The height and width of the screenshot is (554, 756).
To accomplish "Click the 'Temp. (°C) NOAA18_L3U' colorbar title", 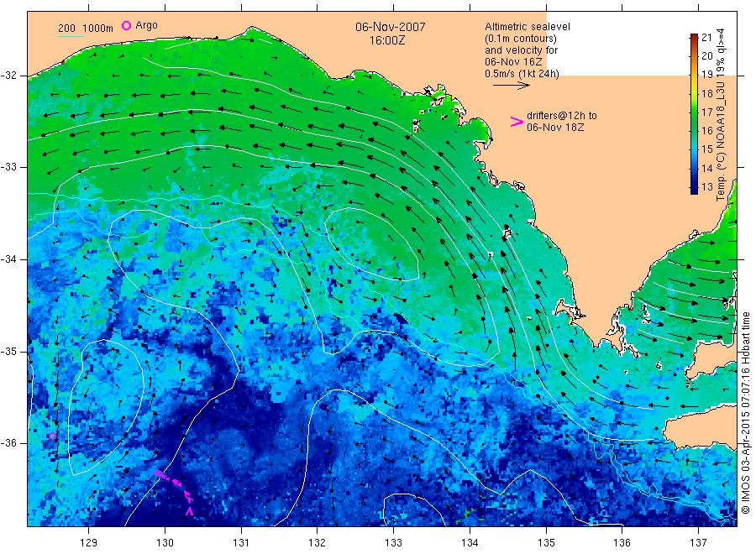I will (721, 141).
